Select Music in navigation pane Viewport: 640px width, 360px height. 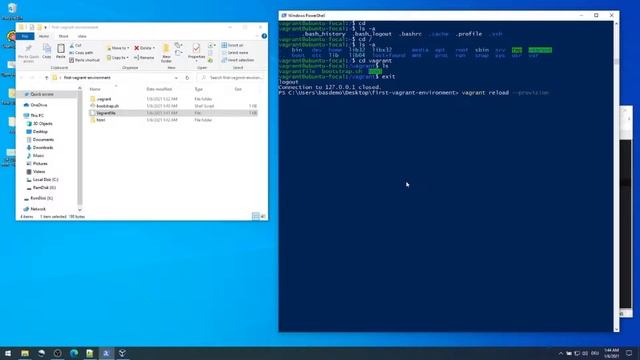35,156
